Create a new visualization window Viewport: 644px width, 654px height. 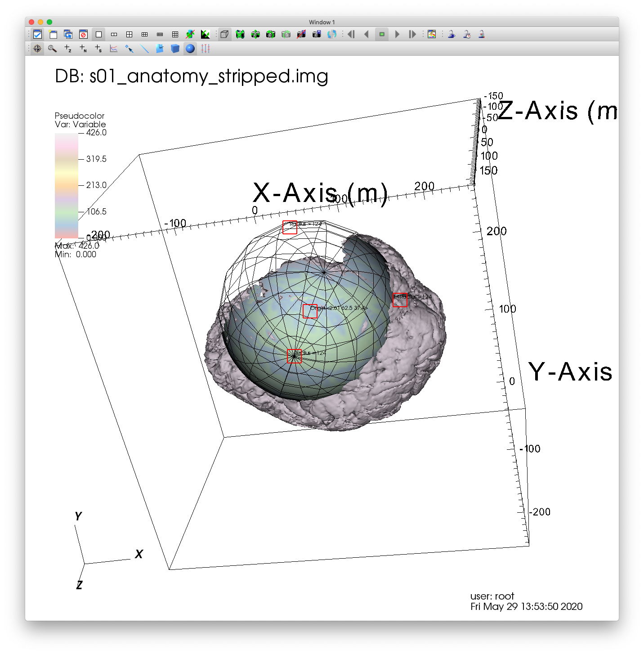(53, 34)
